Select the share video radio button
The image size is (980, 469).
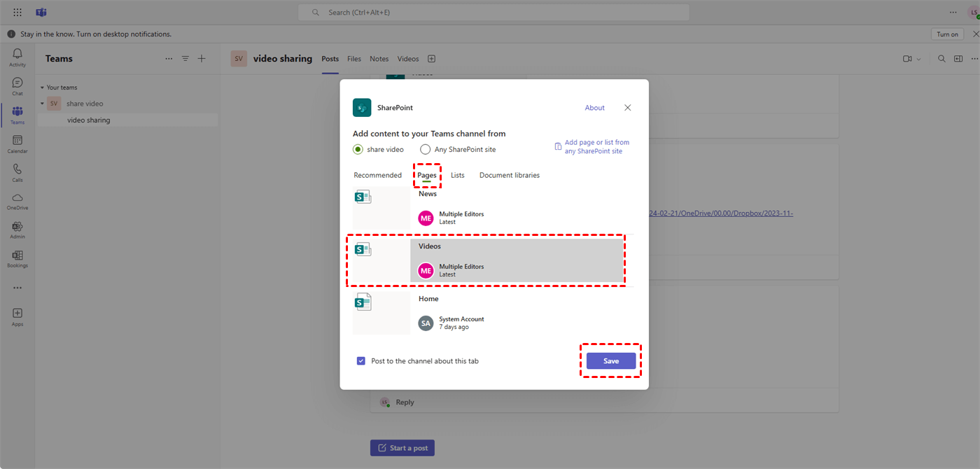pos(358,149)
